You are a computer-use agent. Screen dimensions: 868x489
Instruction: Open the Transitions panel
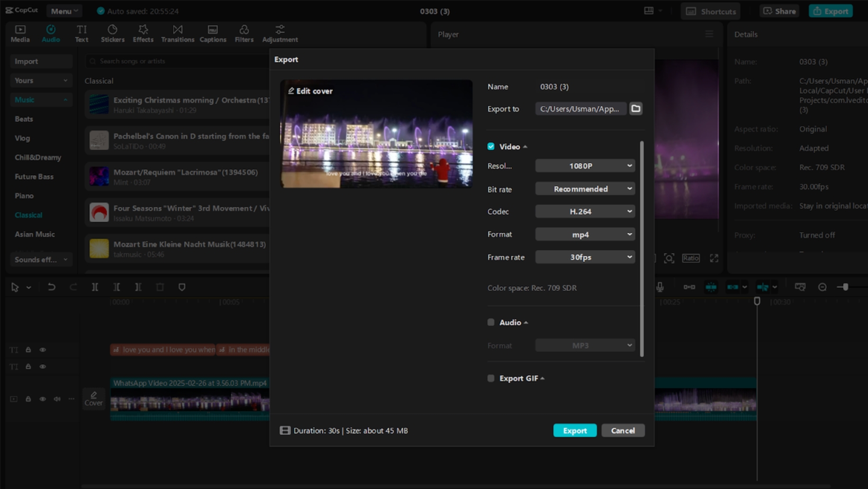pyautogui.click(x=177, y=33)
